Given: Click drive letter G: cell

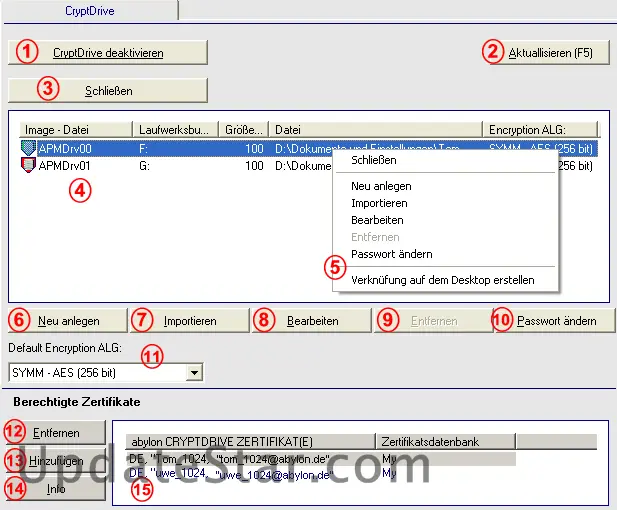Looking at the screenshot, I should (144, 166).
